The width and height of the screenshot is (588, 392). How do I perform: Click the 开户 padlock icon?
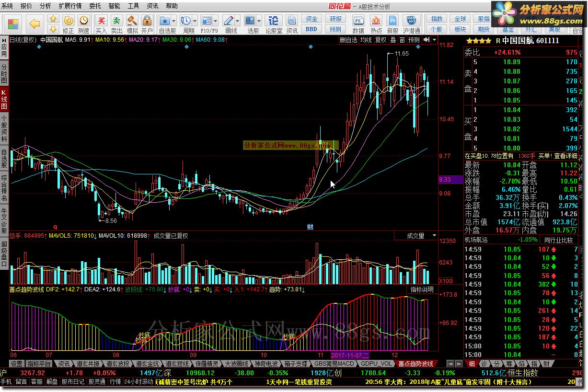[x=147, y=21]
